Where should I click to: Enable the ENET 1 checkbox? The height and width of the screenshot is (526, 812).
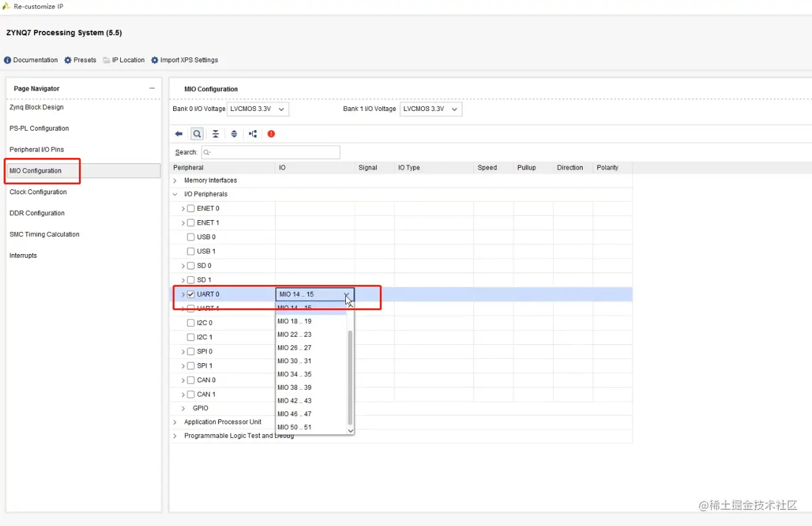point(191,223)
